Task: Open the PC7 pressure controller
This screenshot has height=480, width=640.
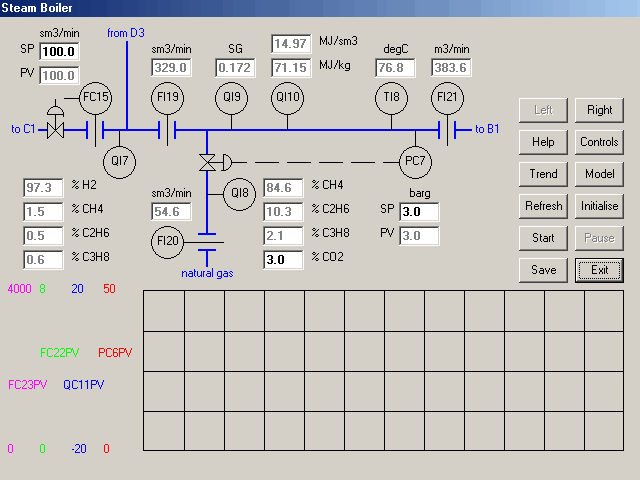Action: tap(414, 161)
